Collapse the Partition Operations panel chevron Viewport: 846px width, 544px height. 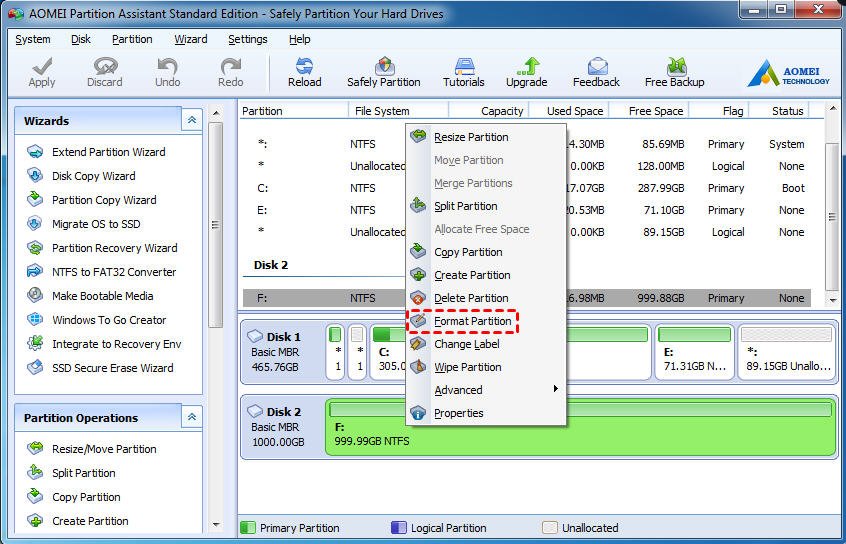tap(192, 417)
